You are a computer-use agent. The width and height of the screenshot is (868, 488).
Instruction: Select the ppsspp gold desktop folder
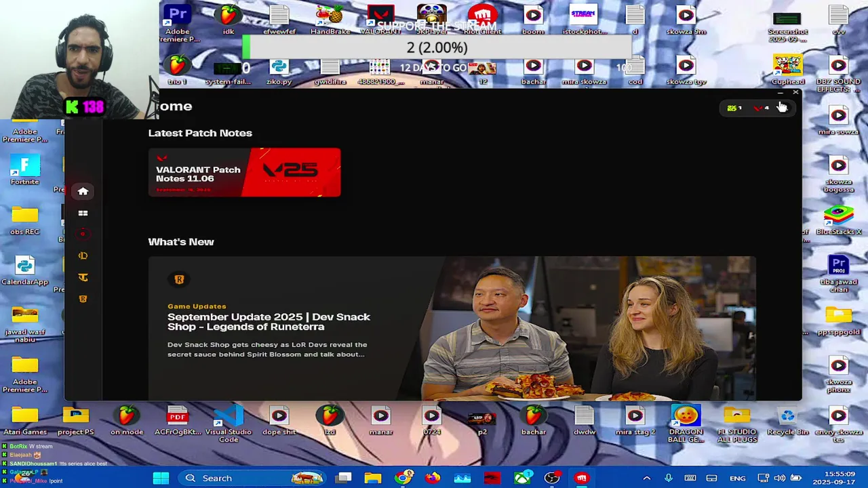pyautogui.click(x=838, y=320)
